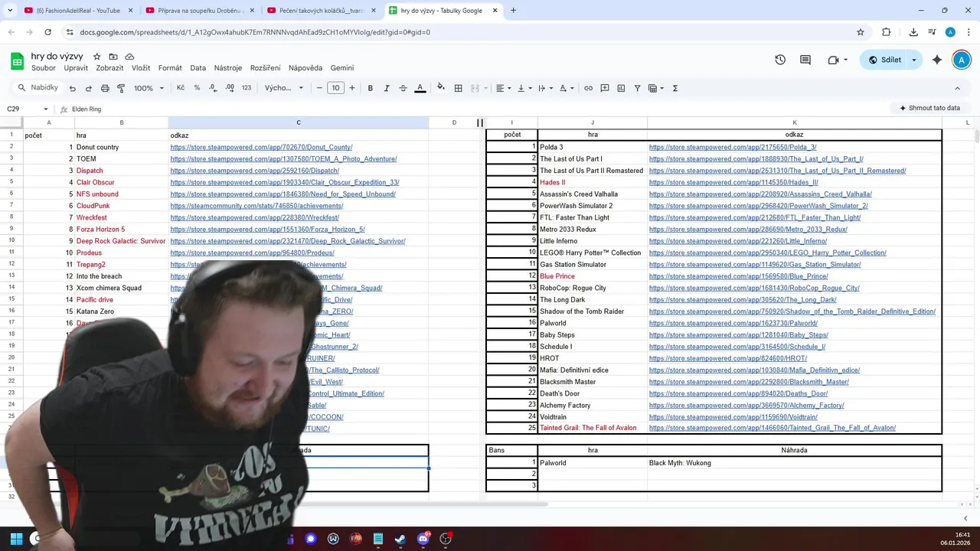The image size is (980, 551).
Task: Open the Formát menu
Action: click(170, 68)
